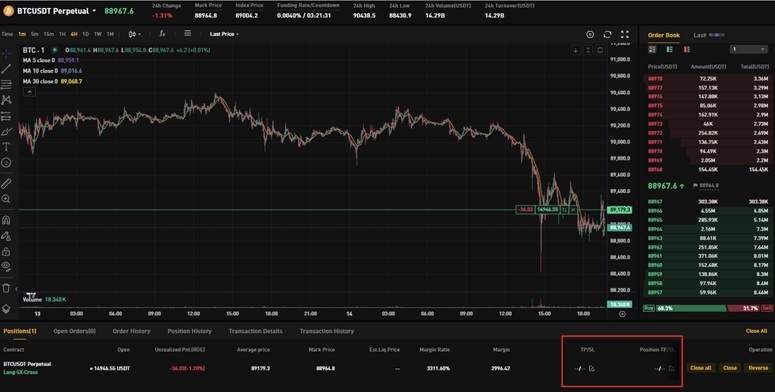775x392 pixels.
Task: Switch chart to 1H interval
Action: pyautogui.click(x=62, y=34)
